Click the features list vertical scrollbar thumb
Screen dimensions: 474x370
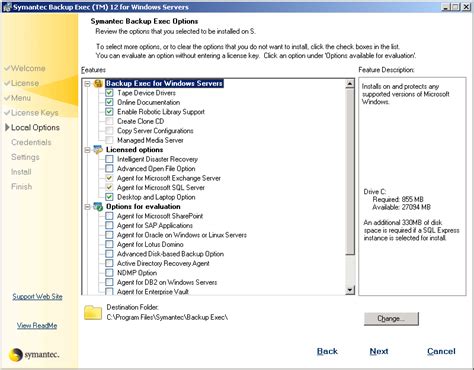coord(350,171)
